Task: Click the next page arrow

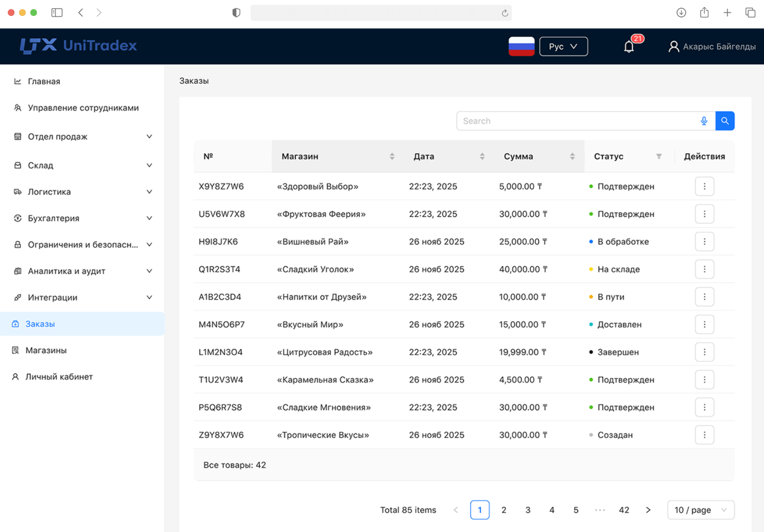Action: 648,510
